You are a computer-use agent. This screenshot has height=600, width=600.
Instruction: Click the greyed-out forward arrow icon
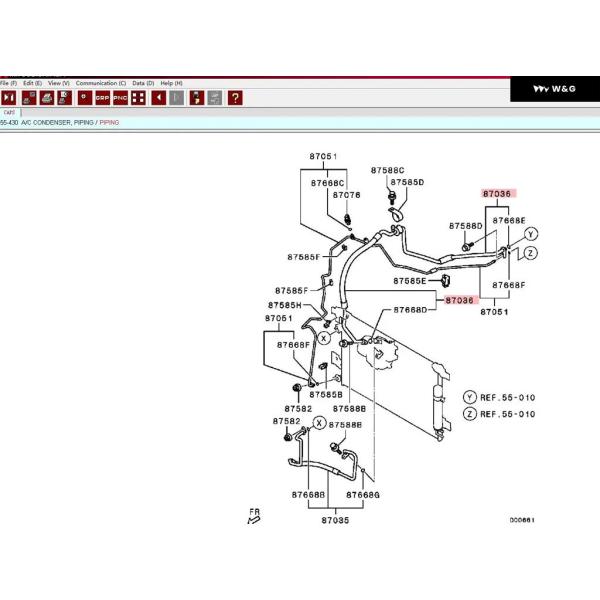pos(177,98)
